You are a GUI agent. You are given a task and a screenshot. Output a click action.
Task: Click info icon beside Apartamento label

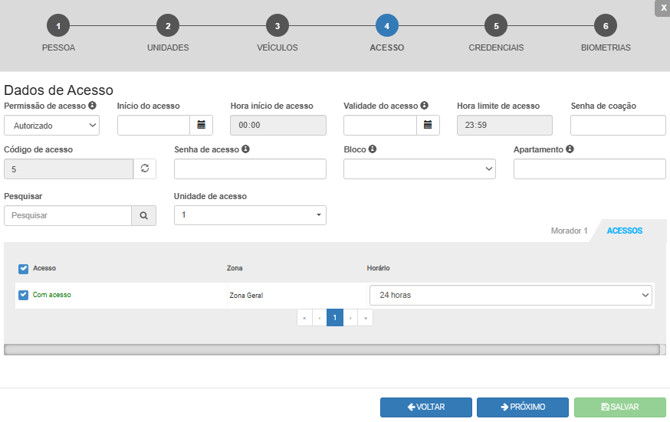569,149
